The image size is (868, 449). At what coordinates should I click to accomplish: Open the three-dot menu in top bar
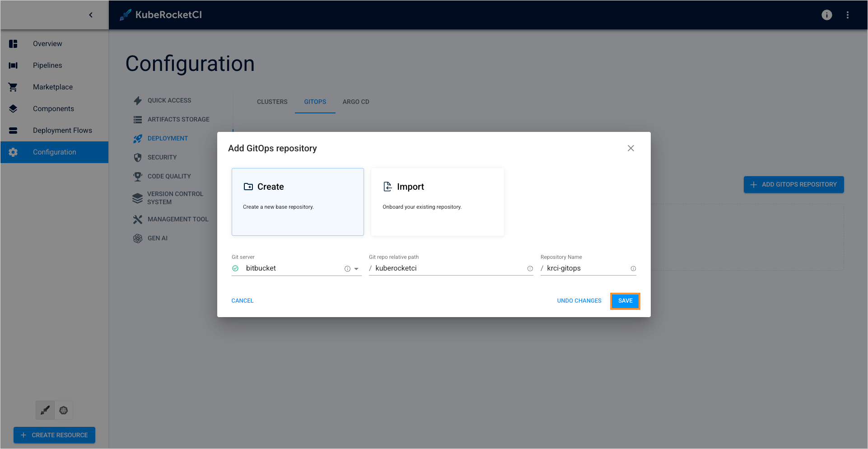coord(848,14)
